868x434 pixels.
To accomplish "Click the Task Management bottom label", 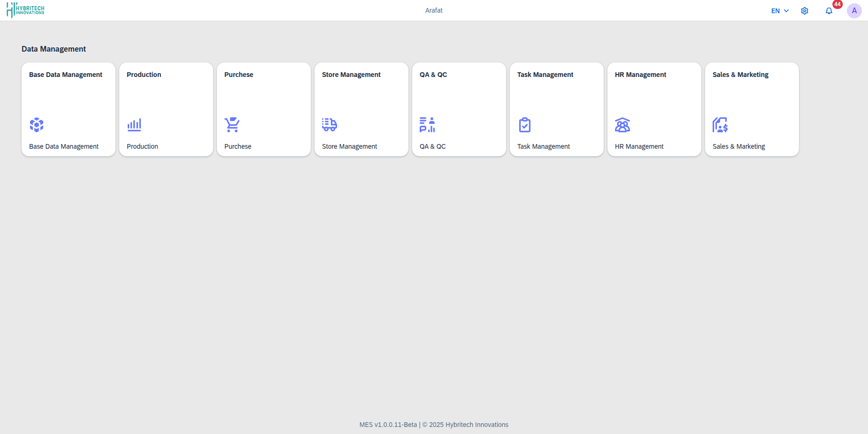I will coord(544,146).
